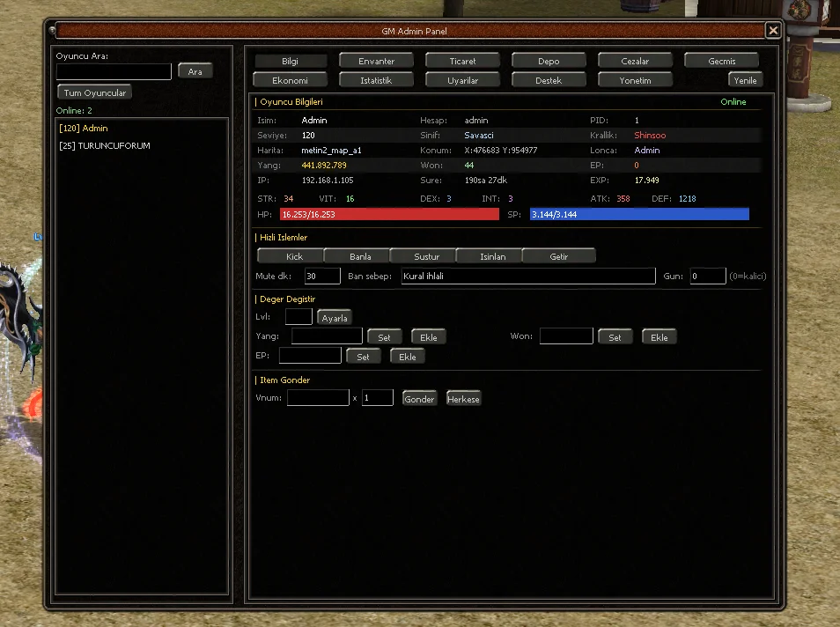The height and width of the screenshot is (627, 840).
Task: Switch to the Cezalar tab
Action: click(x=635, y=61)
